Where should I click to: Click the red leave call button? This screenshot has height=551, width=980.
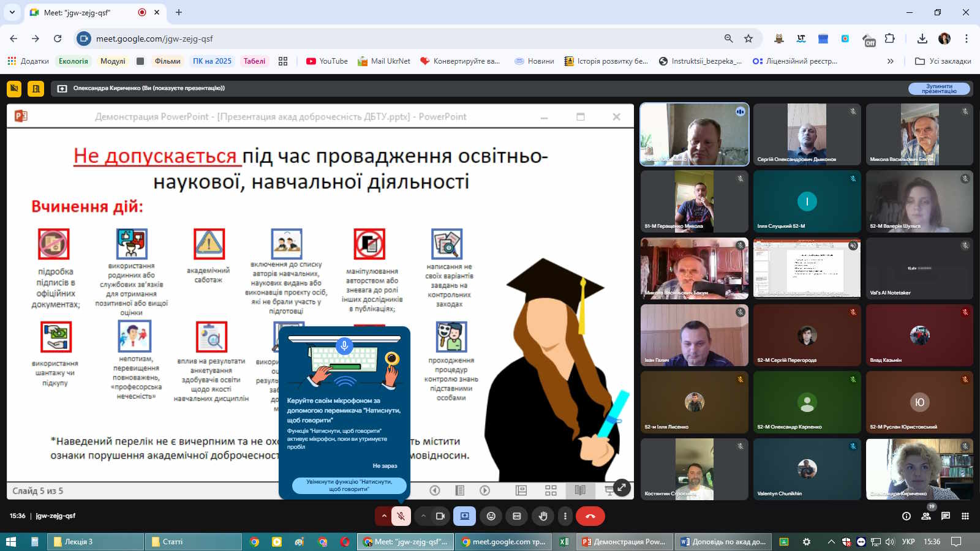(x=590, y=516)
